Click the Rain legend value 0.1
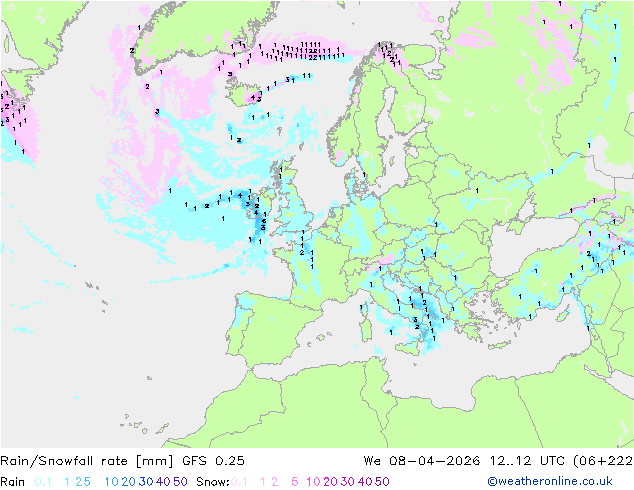 (x=43, y=482)
